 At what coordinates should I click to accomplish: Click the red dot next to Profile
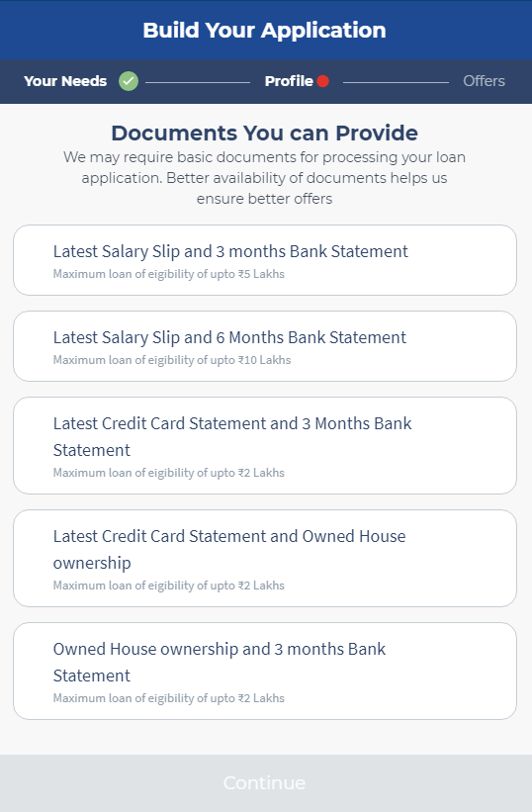tap(323, 81)
